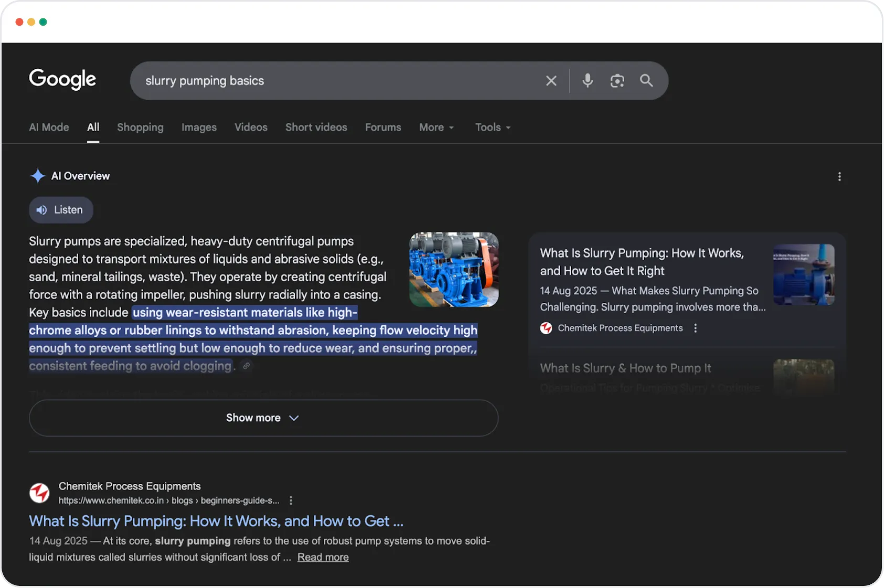Viewport: 884px width, 588px height.
Task: Click the link icon after 'avoid clogging'
Action: pos(246,366)
